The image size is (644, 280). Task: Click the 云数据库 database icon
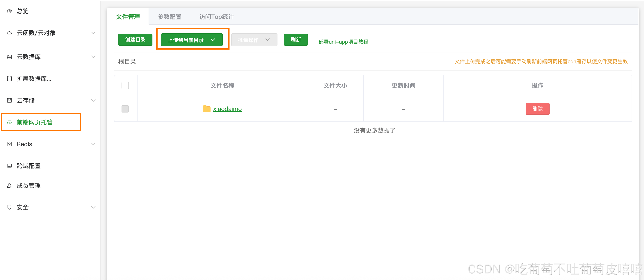tap(9, 57)
